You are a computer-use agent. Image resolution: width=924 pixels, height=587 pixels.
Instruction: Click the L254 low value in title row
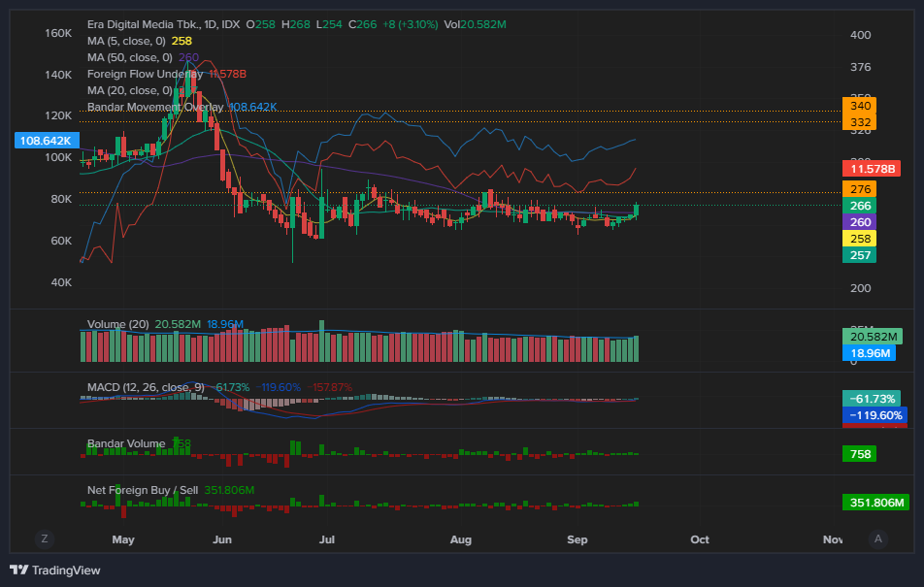click(329, 24)
